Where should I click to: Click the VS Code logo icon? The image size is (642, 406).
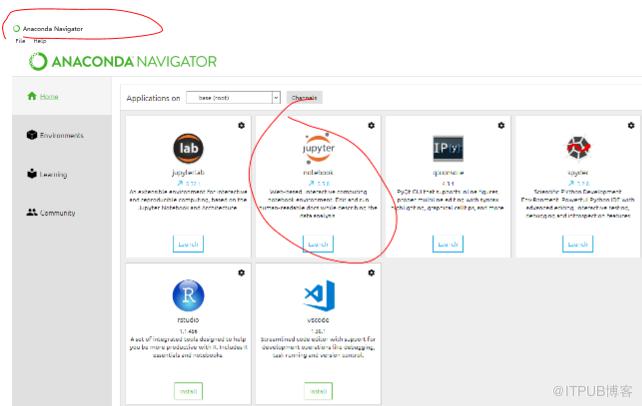[319, 295]
